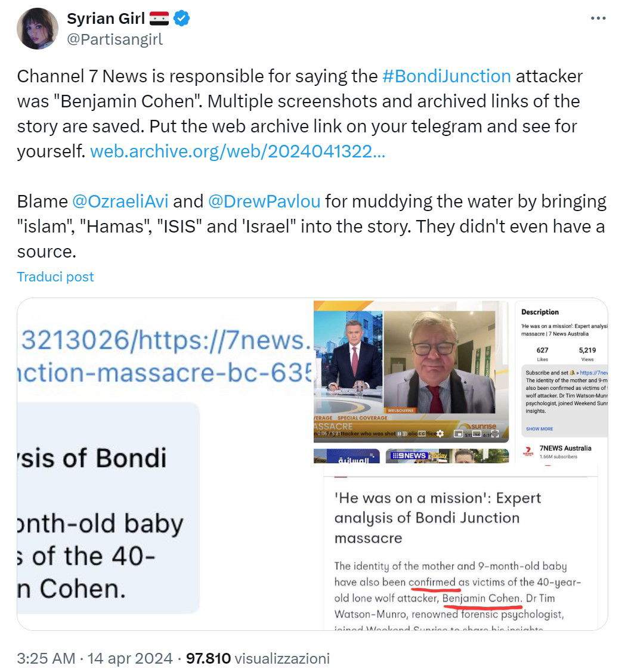The width and height of the screenshot is (625, 672).
Task: Open Syrian Girl's profile avatar
Action: (38, 29)
